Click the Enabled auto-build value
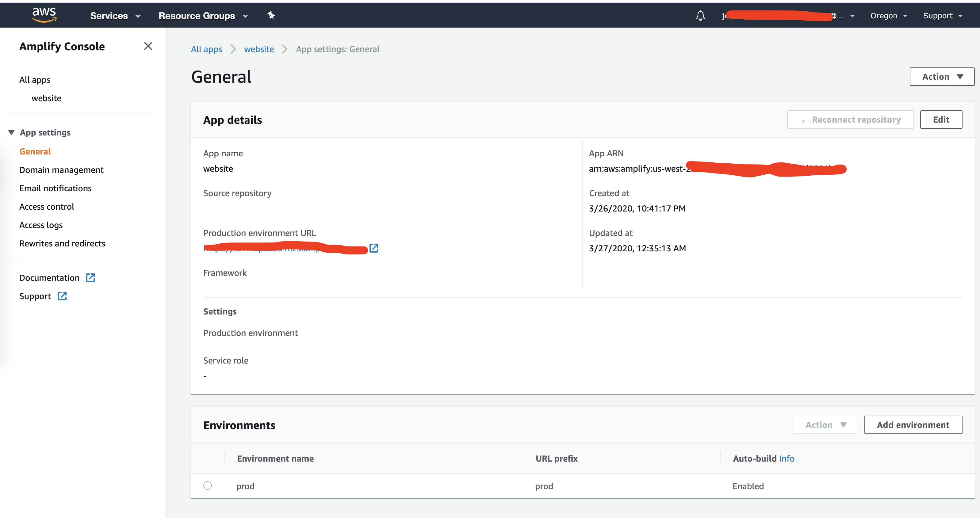This screenshot has width=980, height=518. [x=748, y=486]
